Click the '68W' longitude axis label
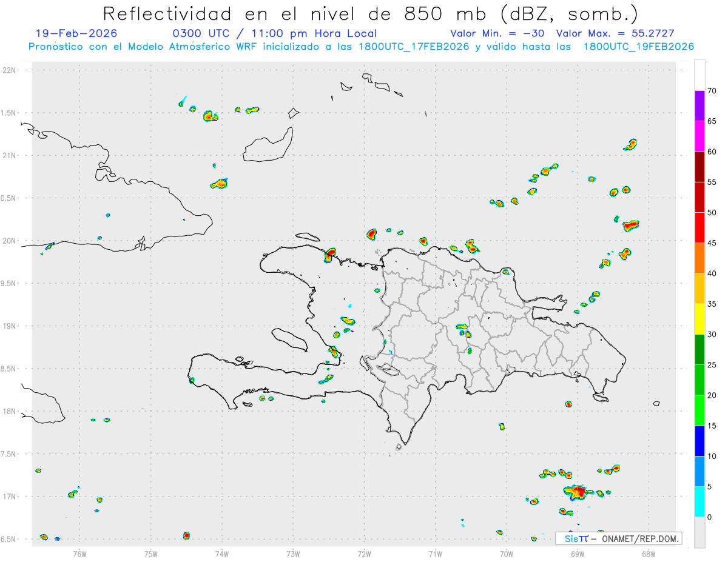Viewport: 728px width, 562px height. click(648, 554)
